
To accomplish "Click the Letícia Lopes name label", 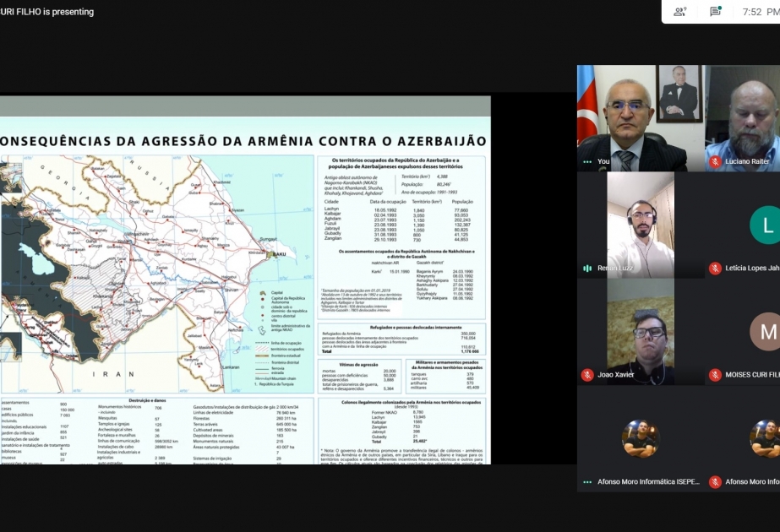I will tap(752, 268).
